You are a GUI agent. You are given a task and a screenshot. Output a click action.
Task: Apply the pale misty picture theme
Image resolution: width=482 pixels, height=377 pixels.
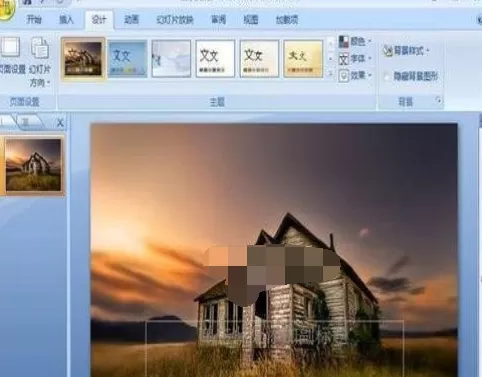[x=171, y=59]
